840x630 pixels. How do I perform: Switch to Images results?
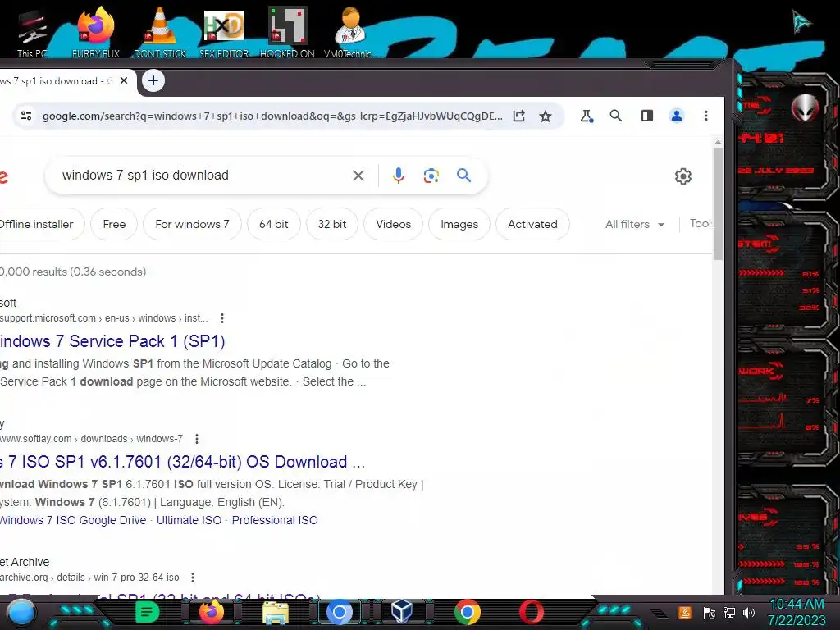[459, 224]
